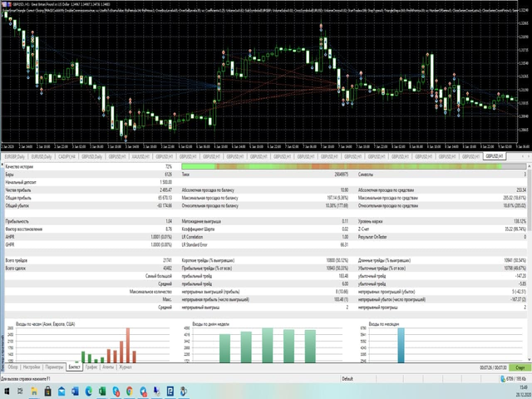
Task: Select the Начальный депозит value 1 500.00
Action: click(166, 182)
